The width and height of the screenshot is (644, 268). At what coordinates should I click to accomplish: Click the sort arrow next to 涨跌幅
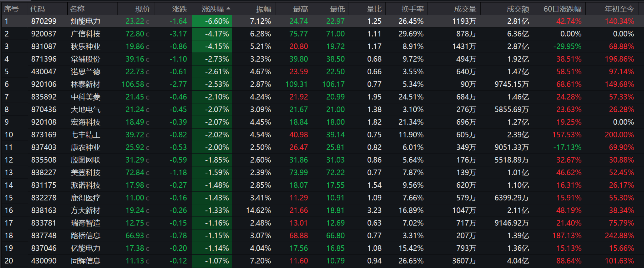228,8
